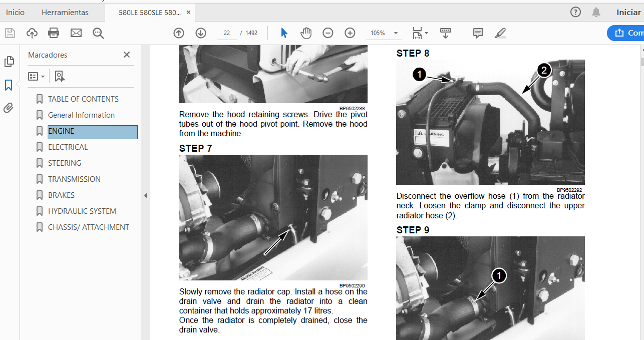644x340 pixels.
Task: Open the General Information bookmark
Action: (x=81, y=115)
